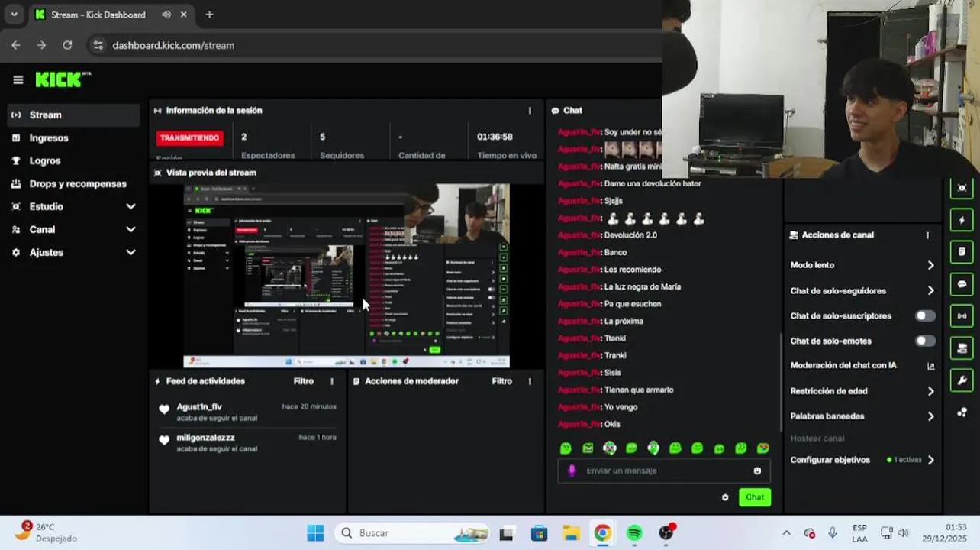Expand the Estudio sidebar section
The height and width of the screenshot is (550, 980).
(131, 206)
